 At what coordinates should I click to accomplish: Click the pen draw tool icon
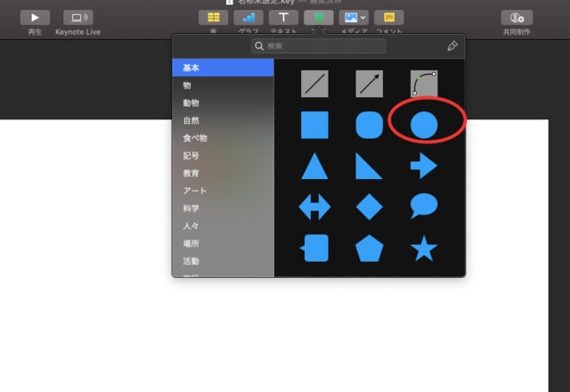(x=452, y=45)
